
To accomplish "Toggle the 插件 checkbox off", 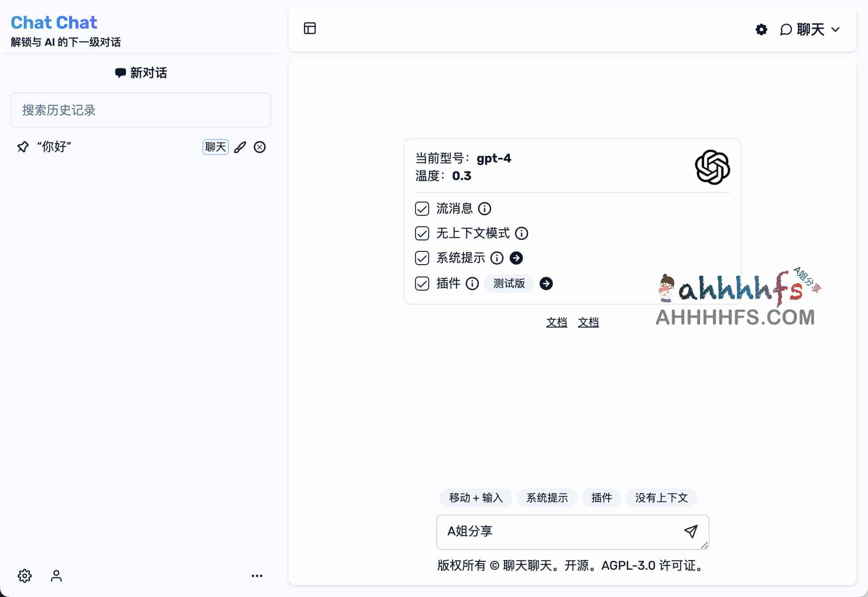I will pos(422,284).
